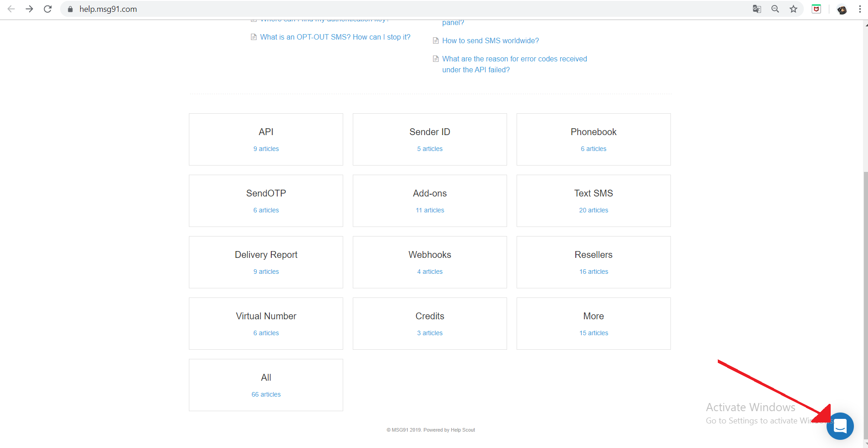The height and width of the screenshot is (448, 868).
Task: Click the scrollbar down arrow
Action: [866, 444]
